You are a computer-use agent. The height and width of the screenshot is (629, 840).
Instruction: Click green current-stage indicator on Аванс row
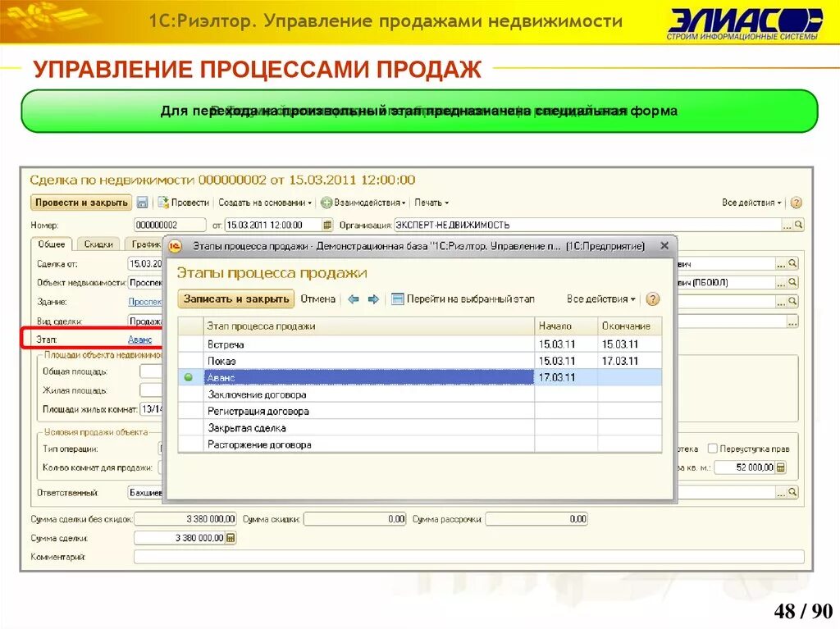point(189,377)
